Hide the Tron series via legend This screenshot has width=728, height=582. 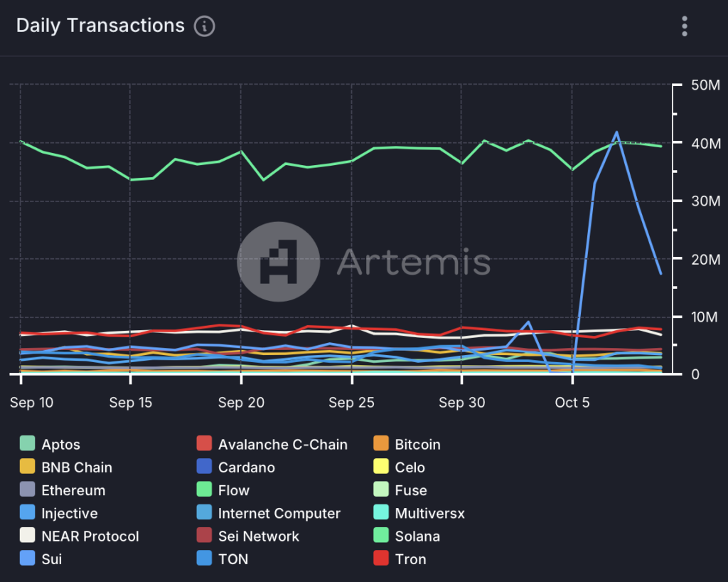click(410, 559)
